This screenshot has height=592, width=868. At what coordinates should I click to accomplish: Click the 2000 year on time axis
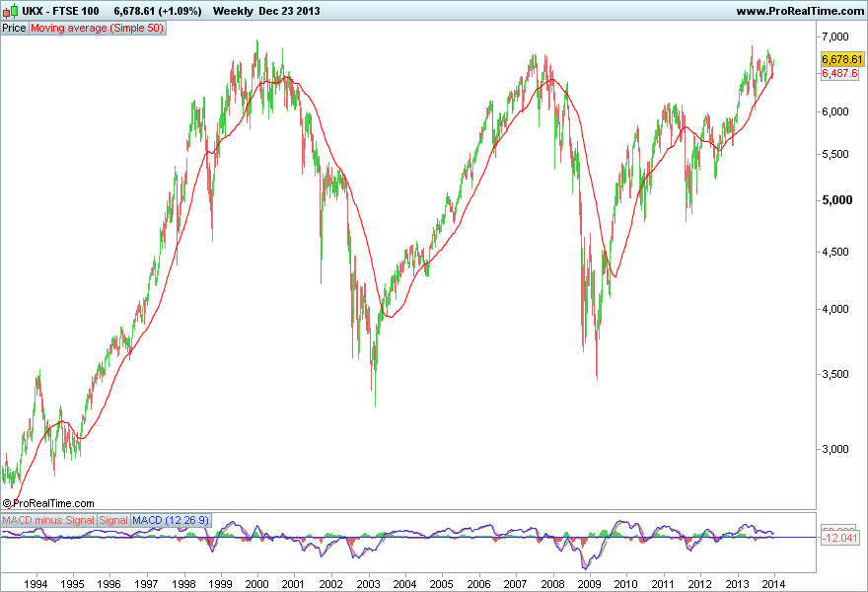[x=256, y=584]
